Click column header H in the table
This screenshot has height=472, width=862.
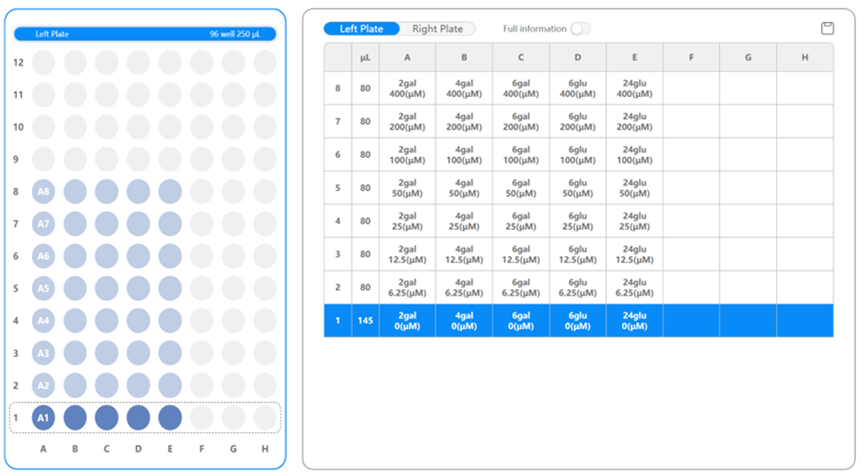tap(804, 58)
